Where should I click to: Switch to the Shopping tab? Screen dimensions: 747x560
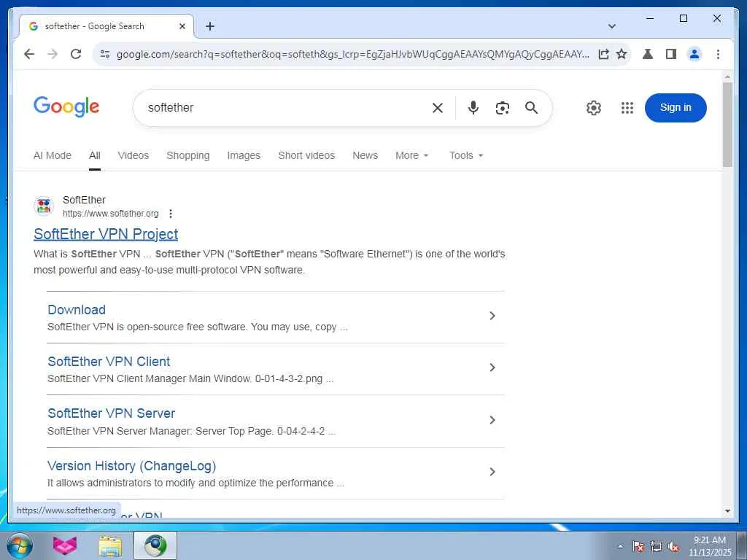[x=188, y=155]
